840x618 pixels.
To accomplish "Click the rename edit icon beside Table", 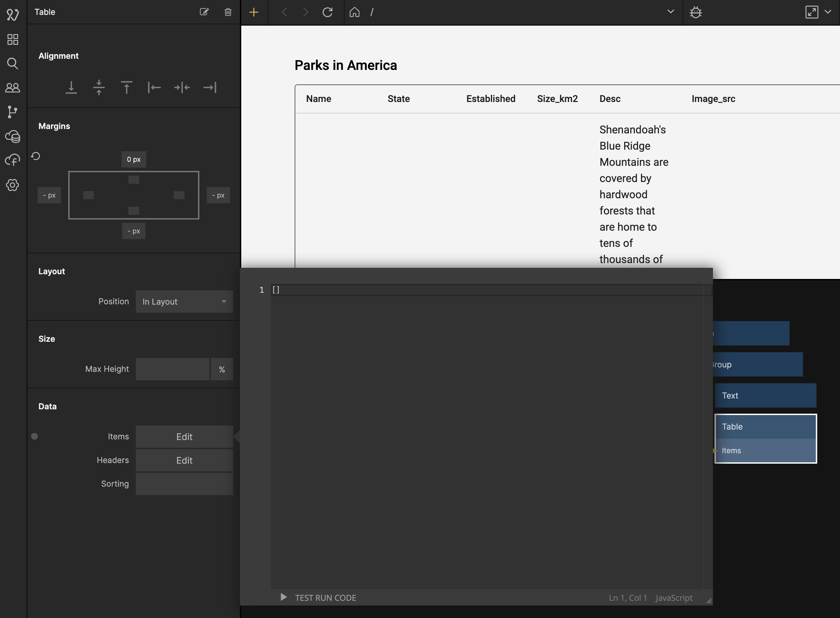I will (204, 12).
